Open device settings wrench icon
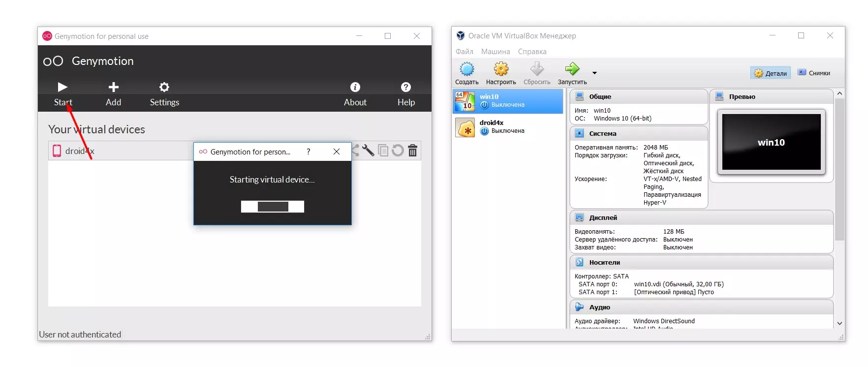This screenshot has height=367, width=868. (369, 151)
